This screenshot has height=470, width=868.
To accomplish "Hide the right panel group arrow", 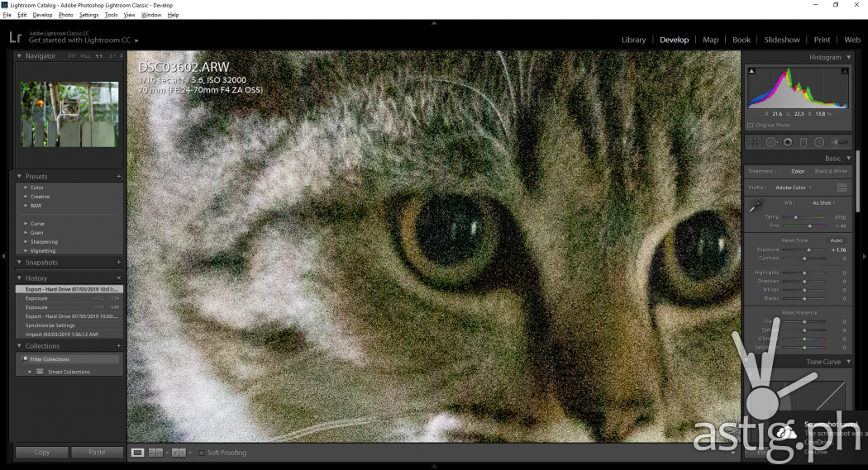I will coord(864,256).
